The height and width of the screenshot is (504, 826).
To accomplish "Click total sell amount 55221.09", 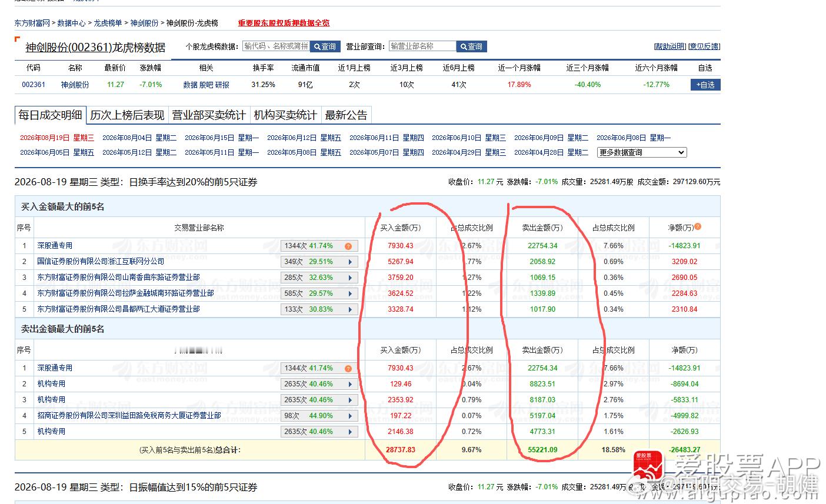I will [x=542, y=449].
